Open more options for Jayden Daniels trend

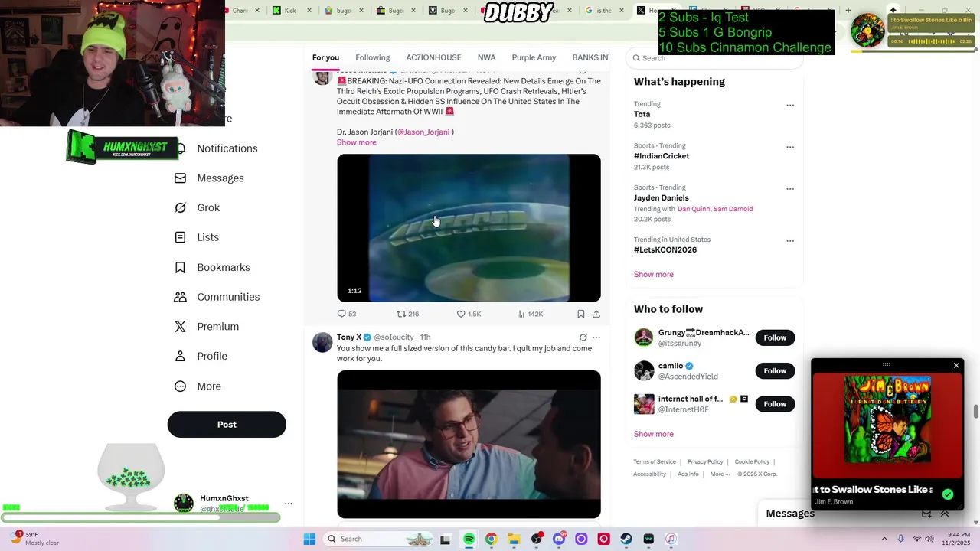[790, 189]
